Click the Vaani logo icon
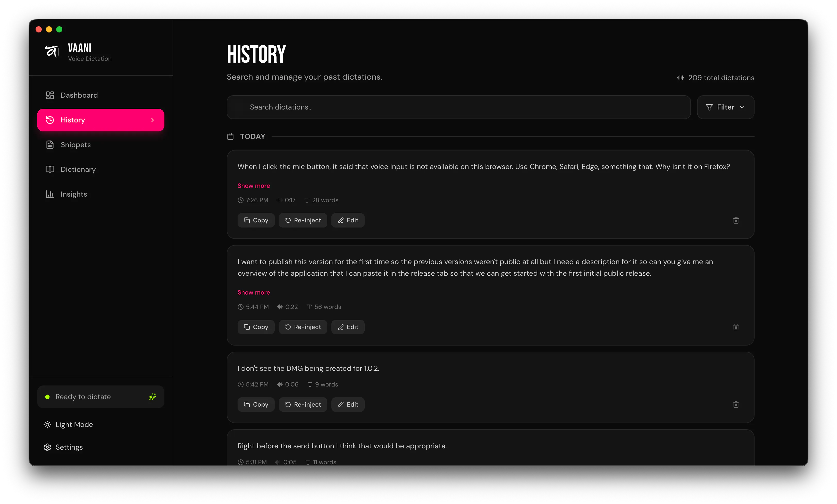This screenshot has width=837, height=504. pyautogui.click(x=52, y=52)
